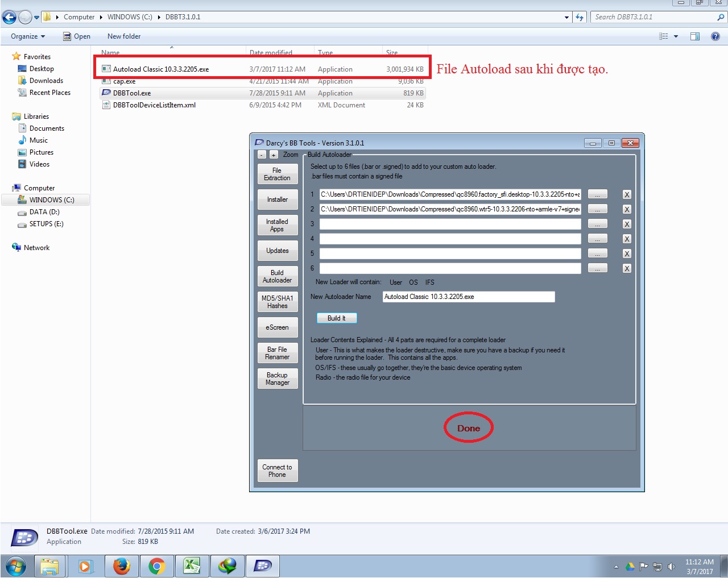
Task: Click the zoom in plus icon
Action: click(274, 155)
